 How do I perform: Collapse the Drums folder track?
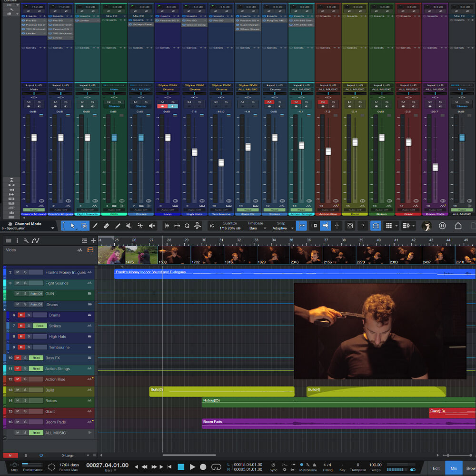click(90, 304)
